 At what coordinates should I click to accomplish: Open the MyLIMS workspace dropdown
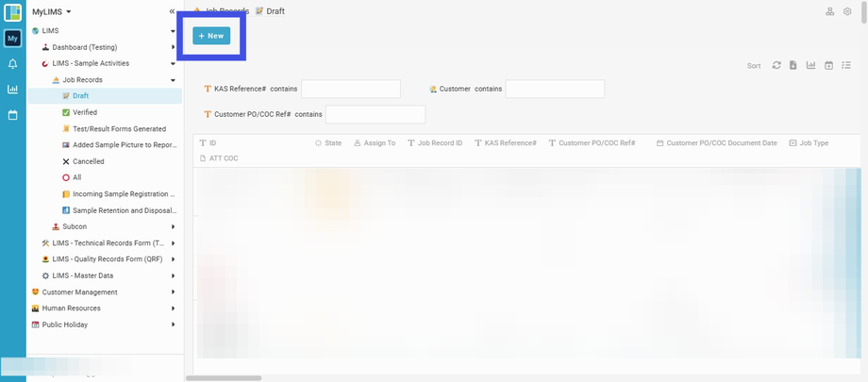pos(52,11)
